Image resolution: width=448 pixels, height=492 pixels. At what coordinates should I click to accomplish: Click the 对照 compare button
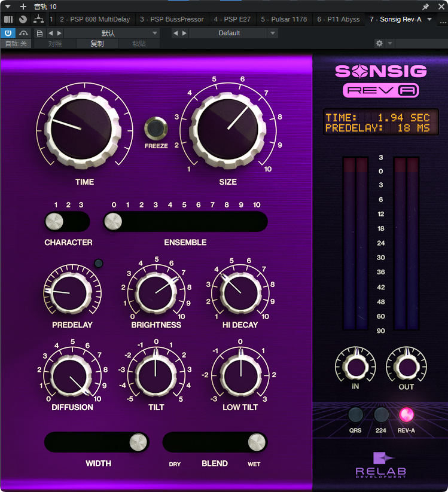click(x=55, y=44)
